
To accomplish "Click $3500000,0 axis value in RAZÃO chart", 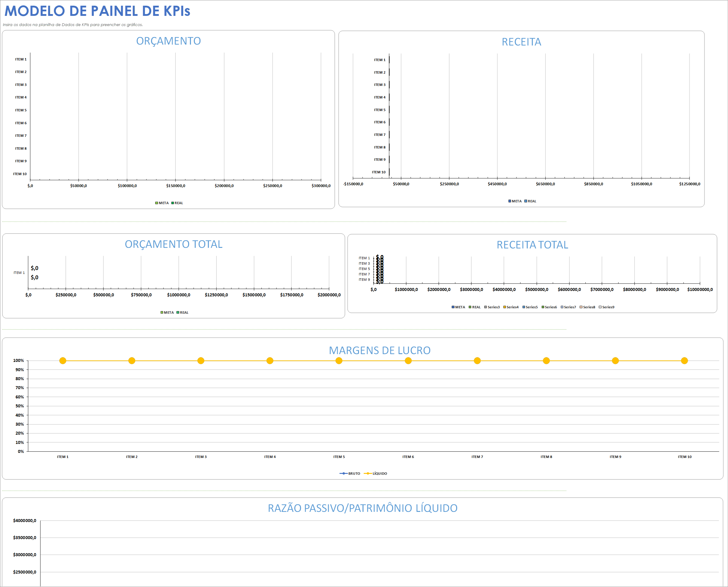I will (25, 538).
